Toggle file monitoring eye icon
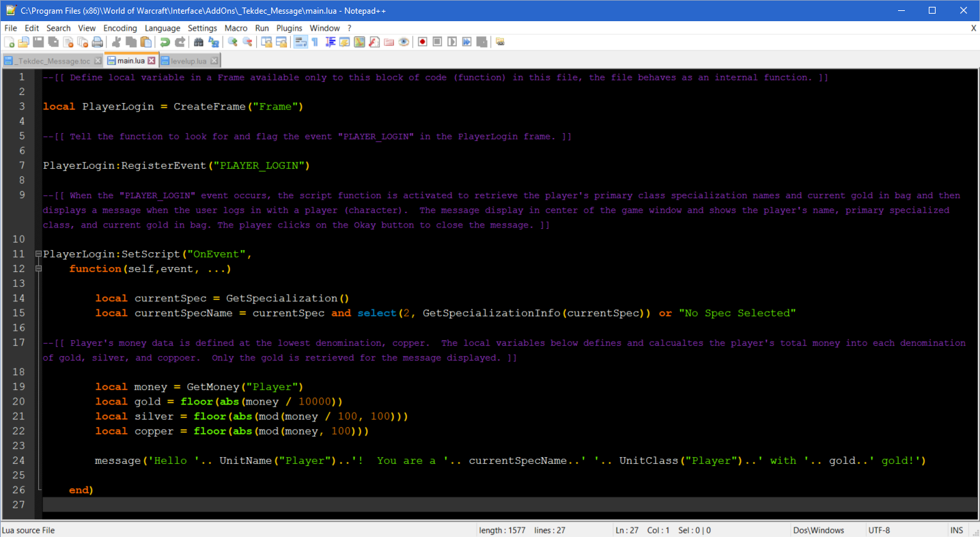Viewport: 980px width, 537px height. [404, 42]
